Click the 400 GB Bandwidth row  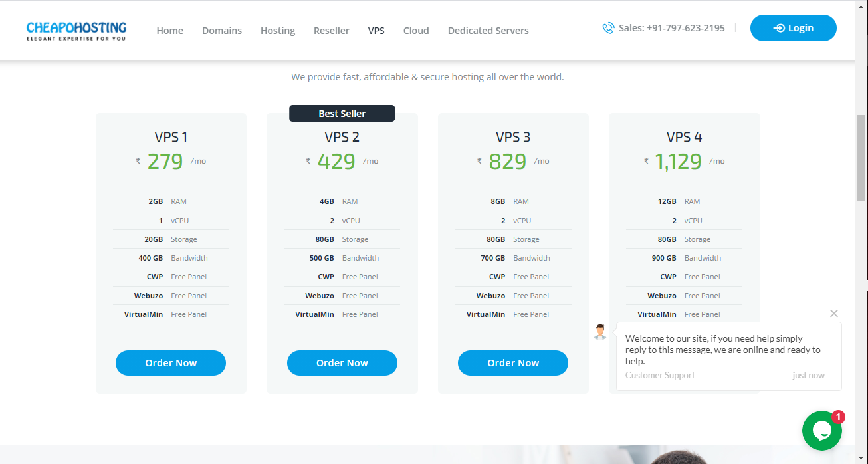[171, 258]
